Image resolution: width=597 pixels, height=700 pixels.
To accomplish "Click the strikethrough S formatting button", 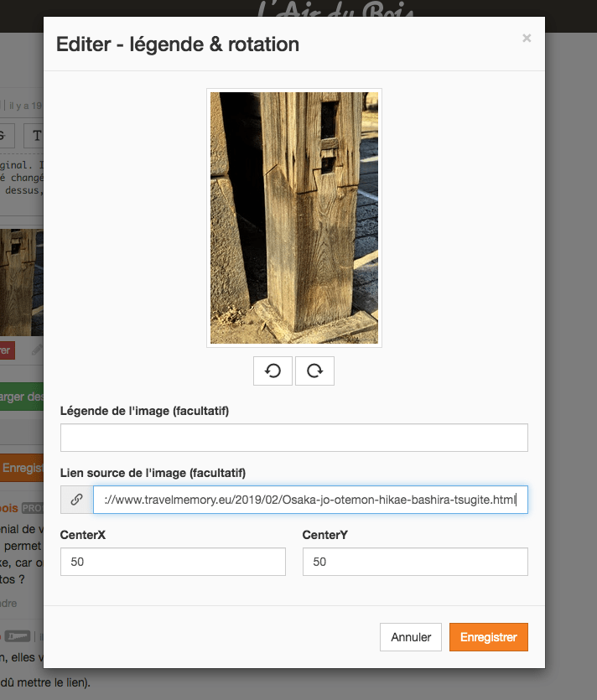I will (x=5, y=136).
